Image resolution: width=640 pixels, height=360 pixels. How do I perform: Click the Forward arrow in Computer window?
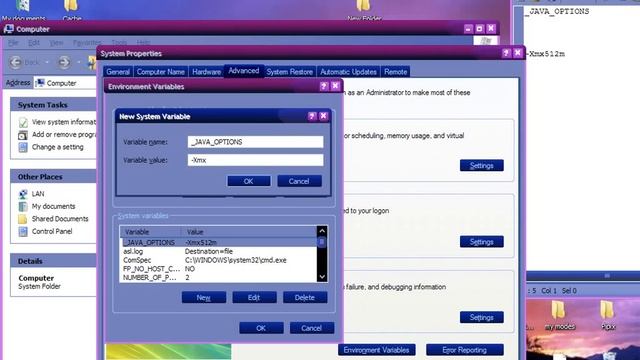[64, 62]
